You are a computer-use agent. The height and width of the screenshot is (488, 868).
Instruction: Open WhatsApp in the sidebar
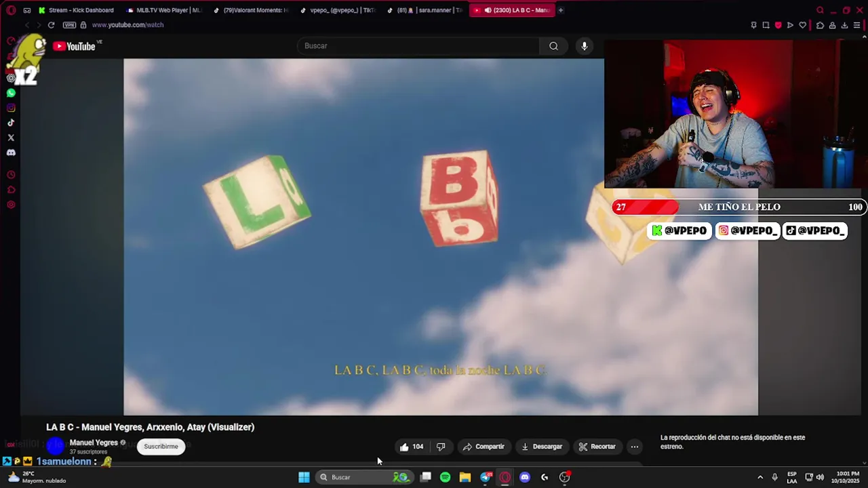[x=11, y=93]
